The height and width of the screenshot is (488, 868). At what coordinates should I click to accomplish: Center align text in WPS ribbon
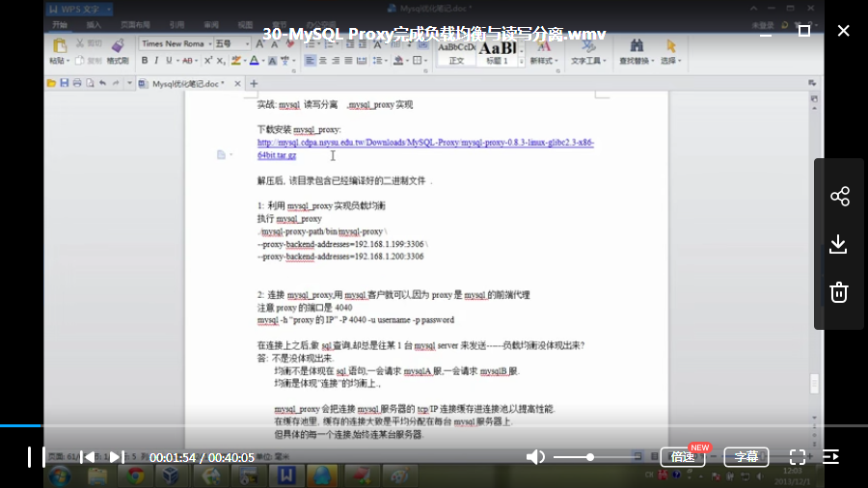pos(322,61)
